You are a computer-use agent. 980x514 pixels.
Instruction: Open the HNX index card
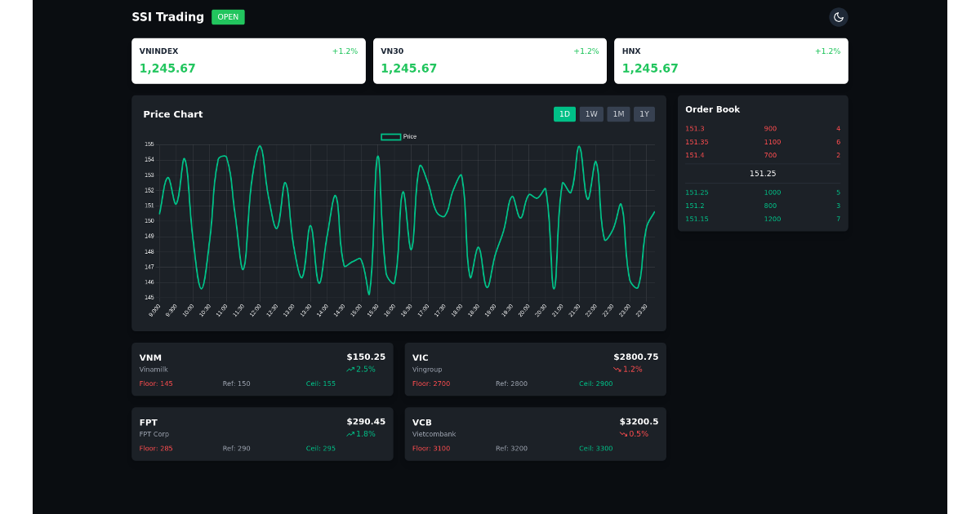[731, 60]
